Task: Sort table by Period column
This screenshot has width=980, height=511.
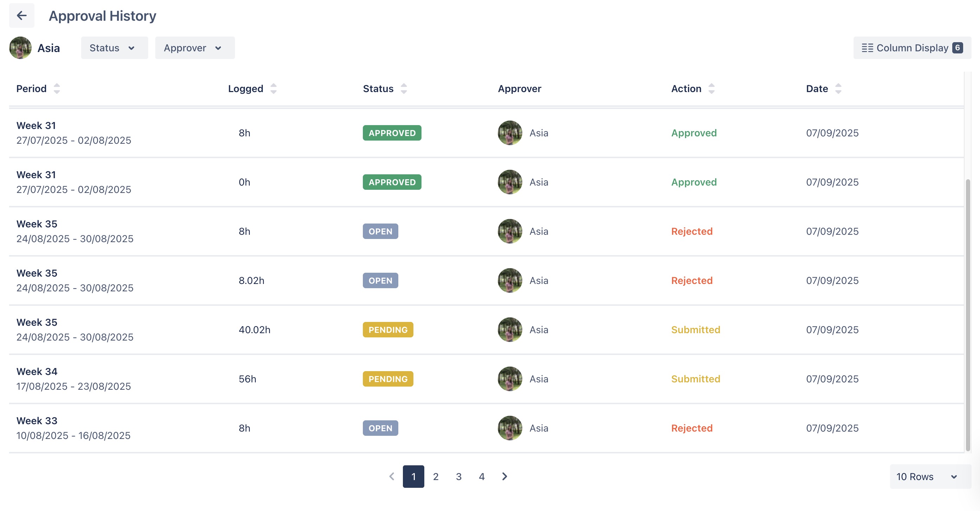Action: [57, 89]
